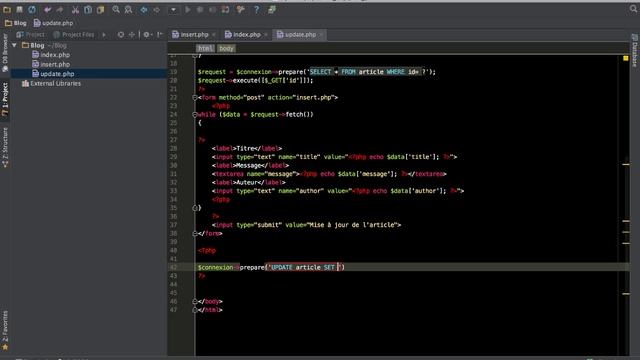Switch to the Project view tab
640x360 pixels.
point(30,35)
